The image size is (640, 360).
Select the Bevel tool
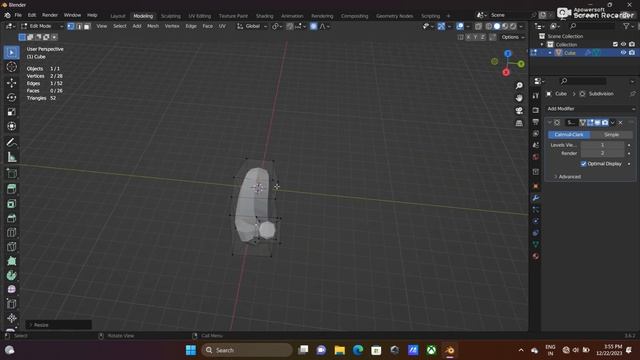11,218
